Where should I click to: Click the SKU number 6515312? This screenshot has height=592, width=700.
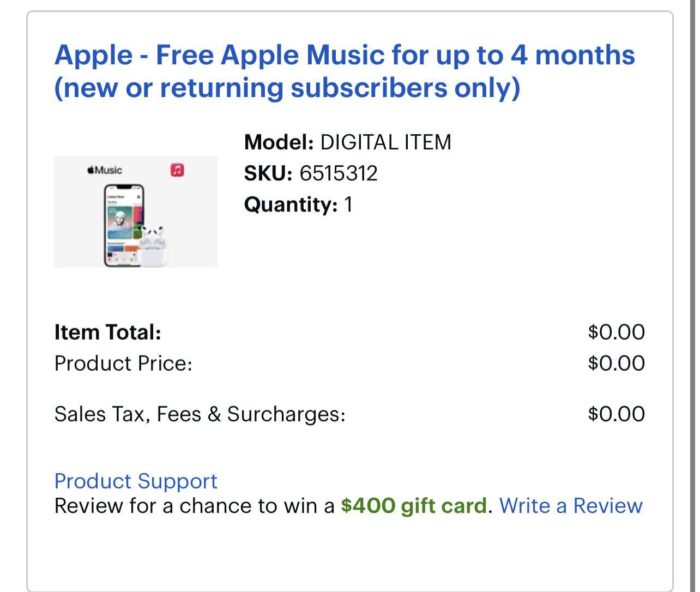click(338, 173)
